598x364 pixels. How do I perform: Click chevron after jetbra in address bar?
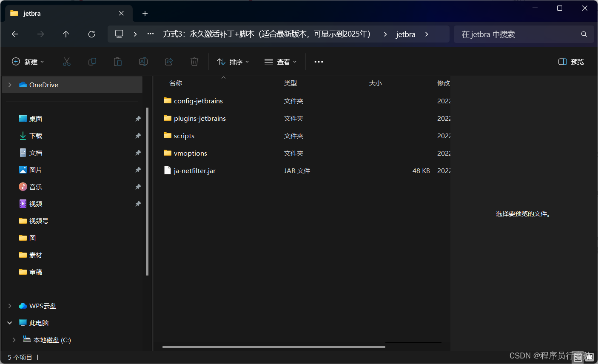click(x=427, y=34)
